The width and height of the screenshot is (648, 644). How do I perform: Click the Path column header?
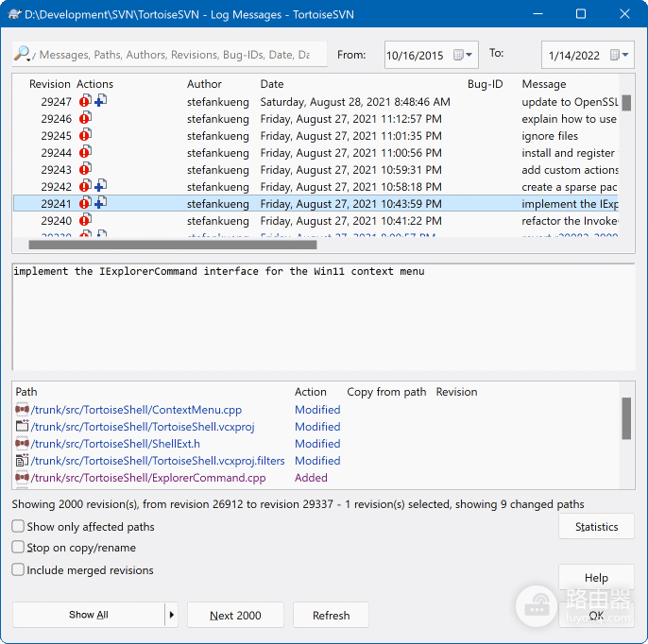26,392
